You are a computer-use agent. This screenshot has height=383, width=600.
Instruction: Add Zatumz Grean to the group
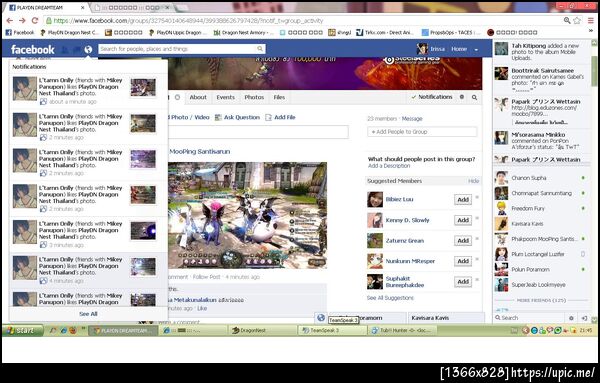[463, 241]
